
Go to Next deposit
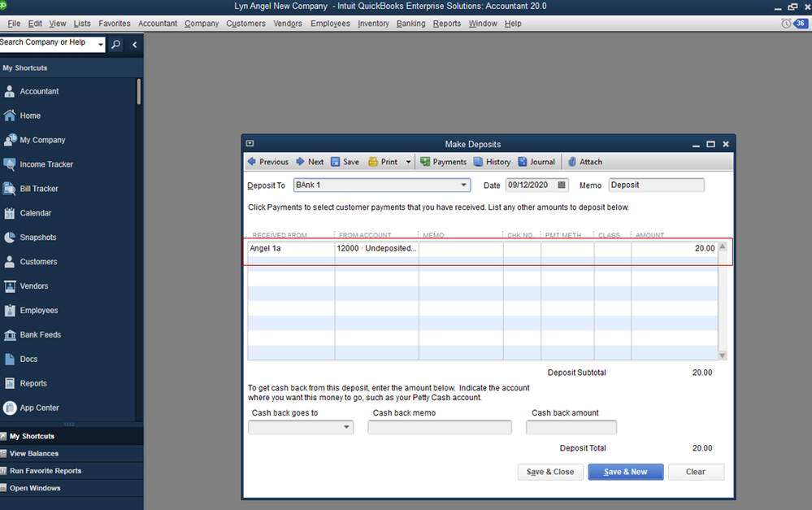pyautogui.click(x=310, y=162)
